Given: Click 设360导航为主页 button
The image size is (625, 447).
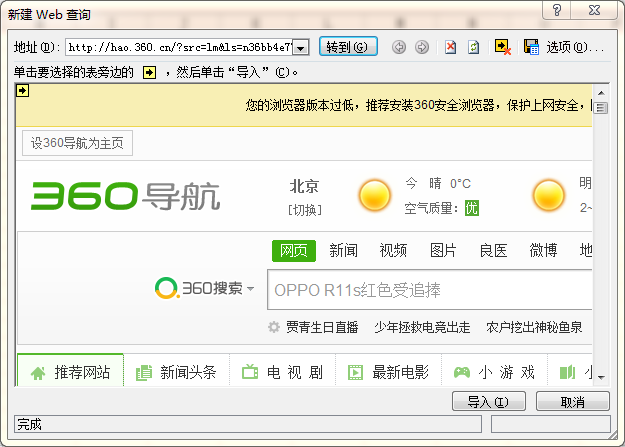Looking at the screenshot, I should pyautogui.click(x=77, y=143).
